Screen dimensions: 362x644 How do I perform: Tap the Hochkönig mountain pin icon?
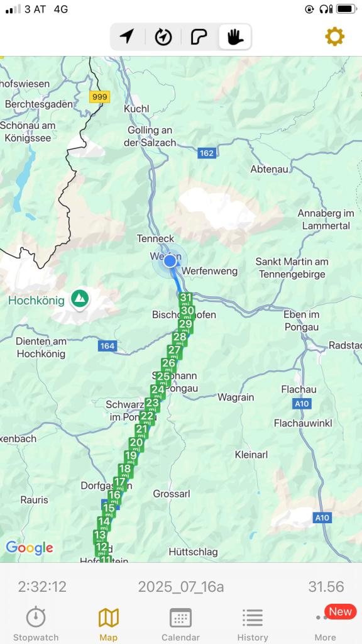click(80, 299)
